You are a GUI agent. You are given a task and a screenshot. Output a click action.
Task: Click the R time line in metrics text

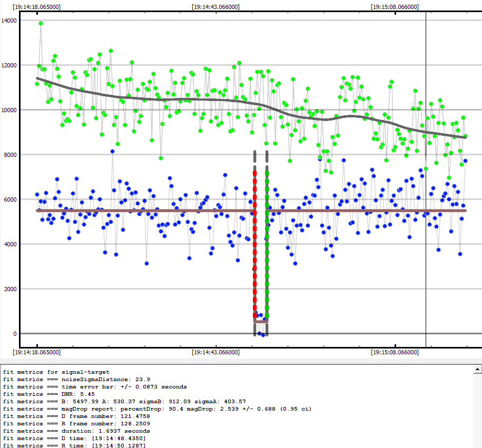coord(74,446)
